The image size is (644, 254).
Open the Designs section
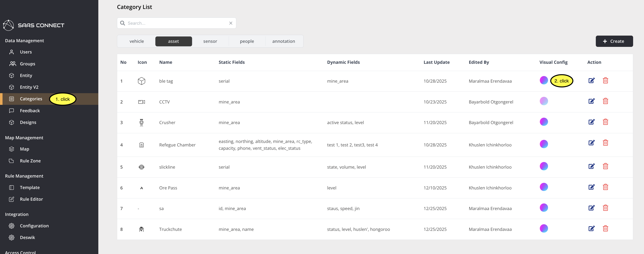28,122
